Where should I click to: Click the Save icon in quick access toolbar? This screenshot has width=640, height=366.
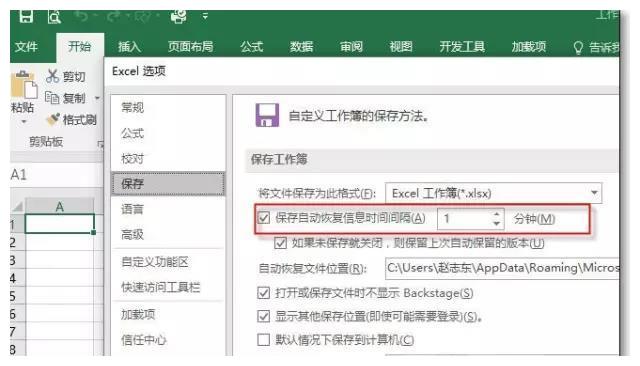26,16
